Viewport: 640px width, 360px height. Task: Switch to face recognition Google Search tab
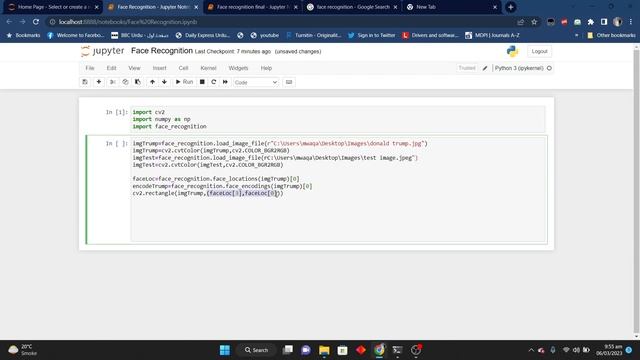[x=353, y=7]
